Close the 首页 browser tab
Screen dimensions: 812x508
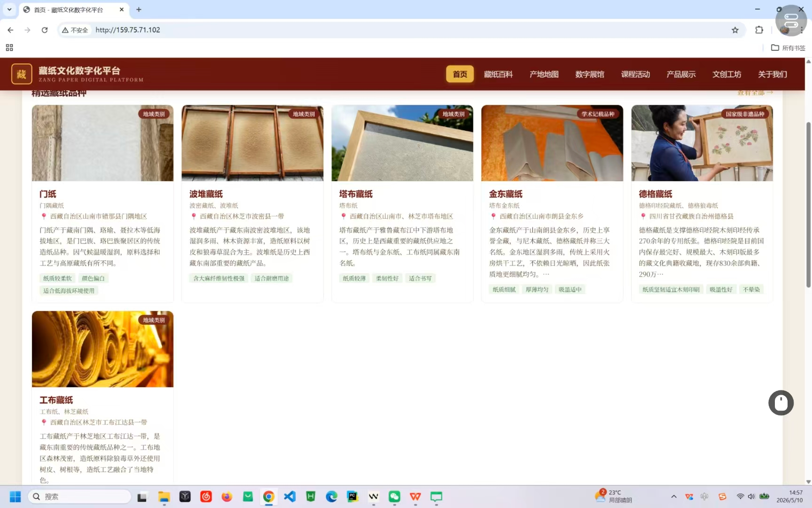click(x=122, y=9)
